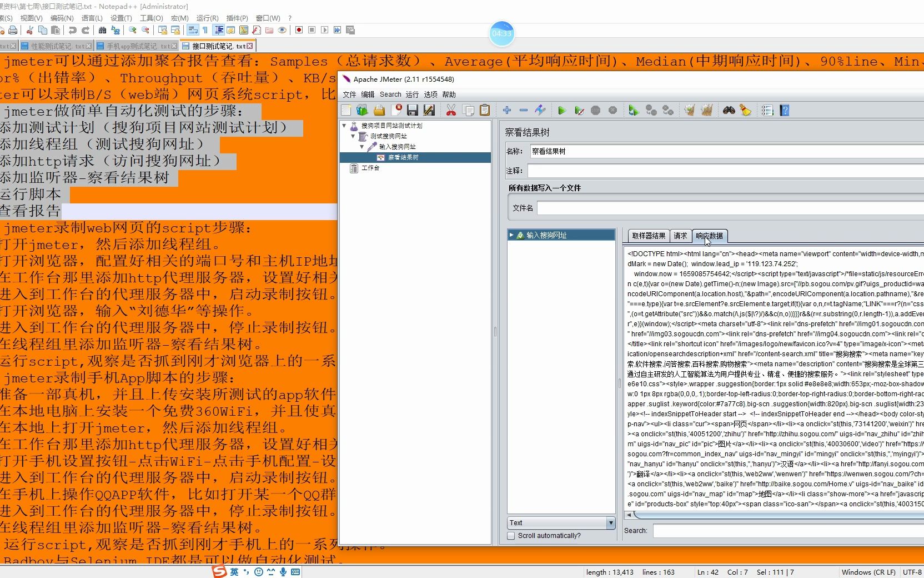Click JMeter Remote Shutdown All icon
The width and height of the screenshot is (924, 578).
(668, 111)
